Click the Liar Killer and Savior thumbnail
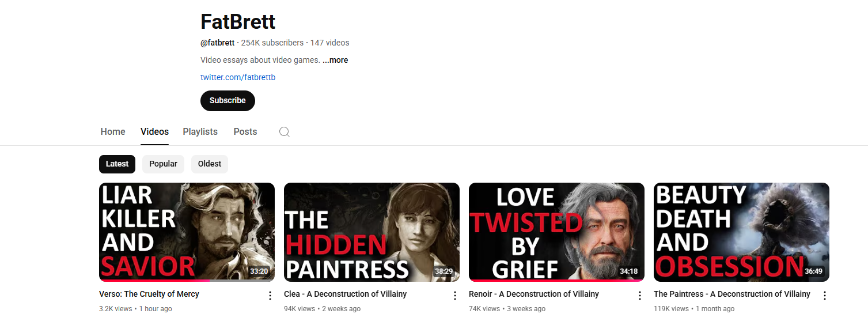Screen dimensions: 868x325 187,232
